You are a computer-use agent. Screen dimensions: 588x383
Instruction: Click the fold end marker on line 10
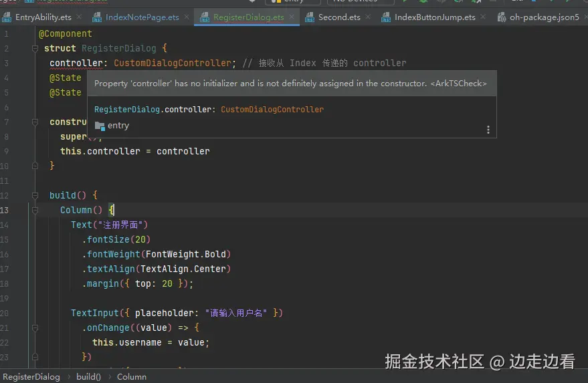click(35, 166)
